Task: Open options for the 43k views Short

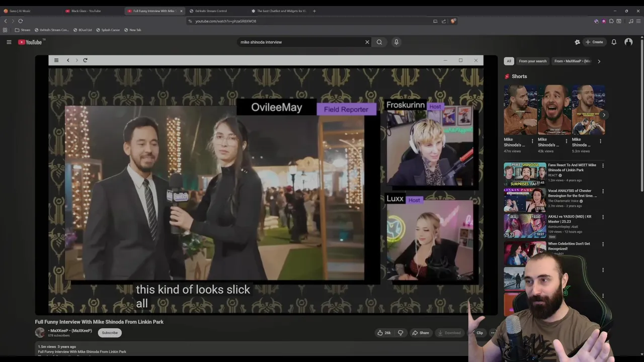Action: tap(567, 141)
